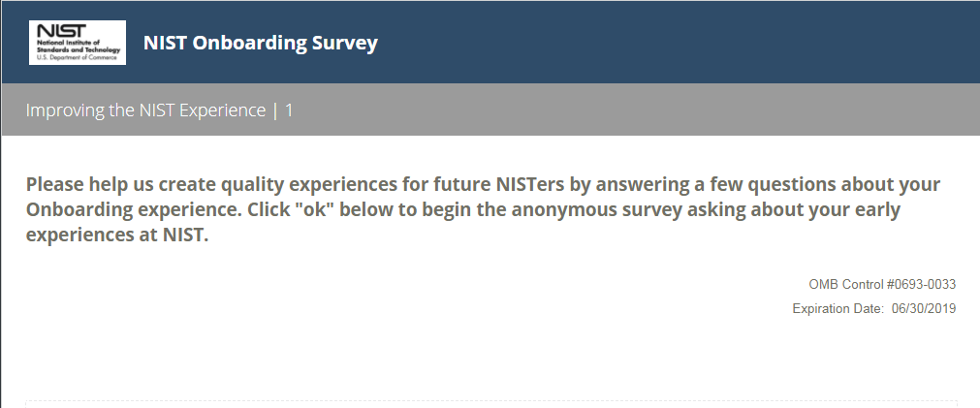
Task: Click the 06/30/2019 expiration date value
Action: pos(924,309)
